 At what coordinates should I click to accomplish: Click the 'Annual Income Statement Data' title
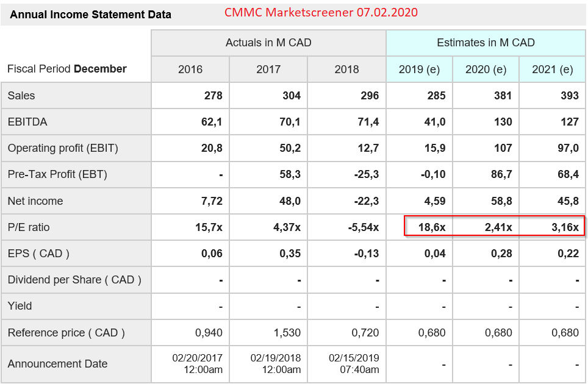(91, 15)
